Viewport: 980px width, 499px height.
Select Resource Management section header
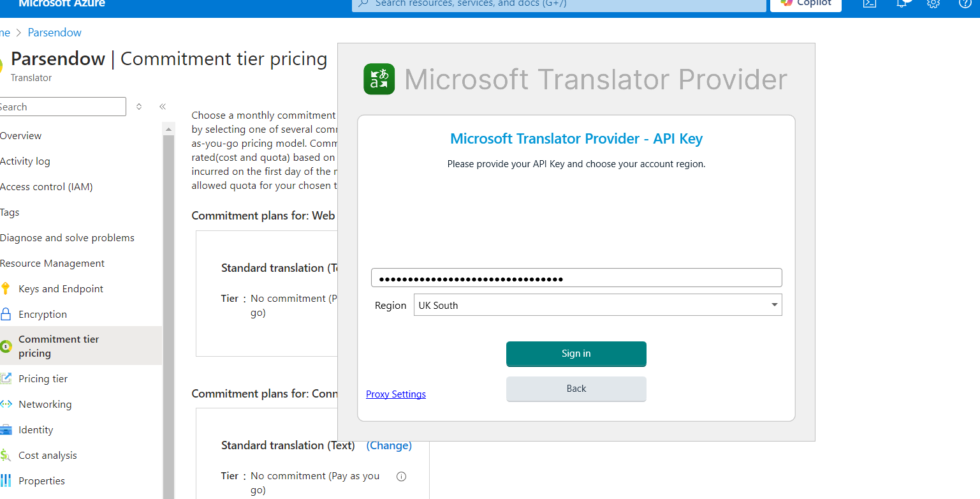point(52,264)
